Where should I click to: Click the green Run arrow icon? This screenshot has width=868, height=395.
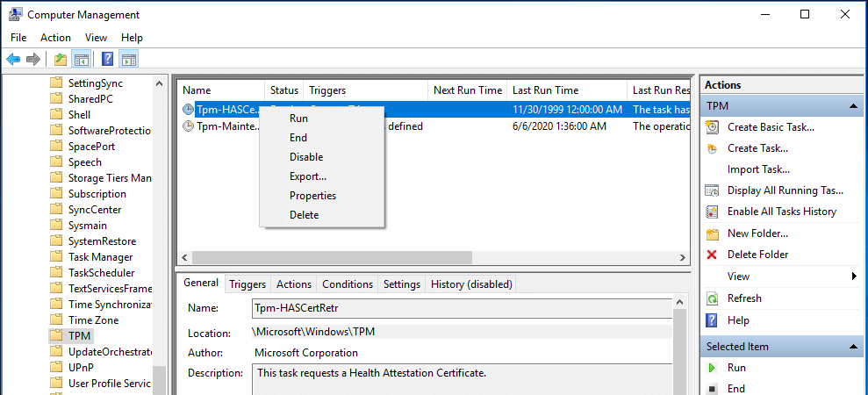coord(712,368)
